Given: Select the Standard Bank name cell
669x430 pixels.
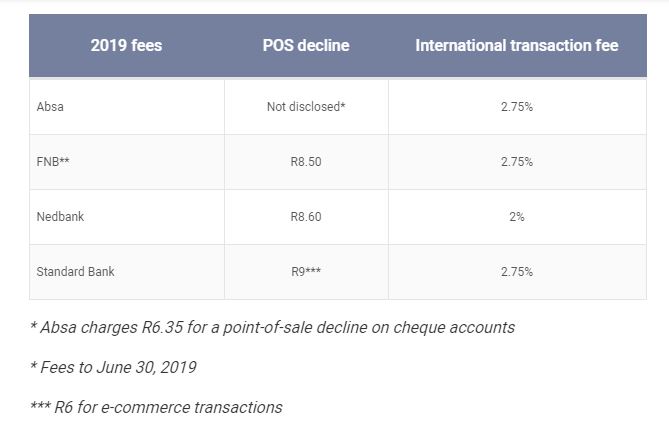Looking at the screenshot, I should click(x=75, y=271).
